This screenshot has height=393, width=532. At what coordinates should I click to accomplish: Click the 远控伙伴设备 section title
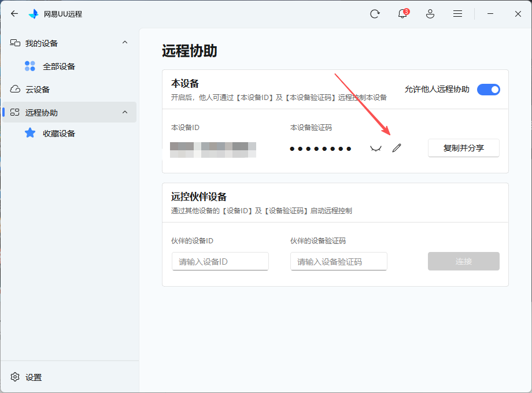point(199,196)
